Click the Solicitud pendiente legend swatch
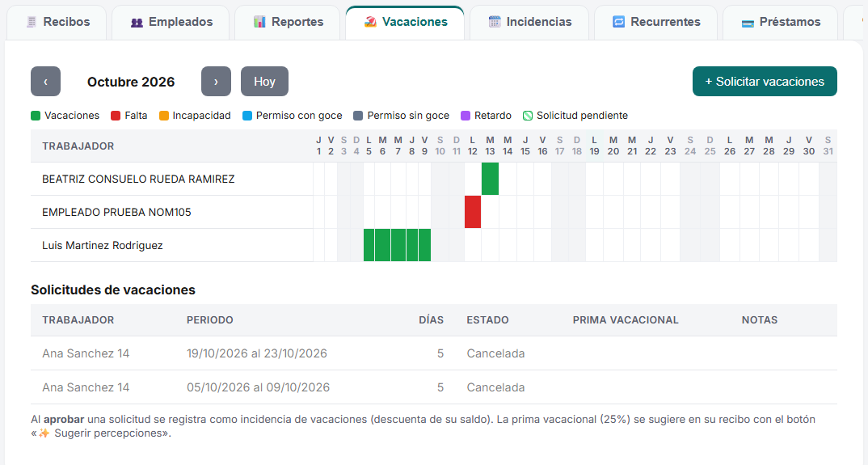The image size is (868, 465). (x=528, y=116)
